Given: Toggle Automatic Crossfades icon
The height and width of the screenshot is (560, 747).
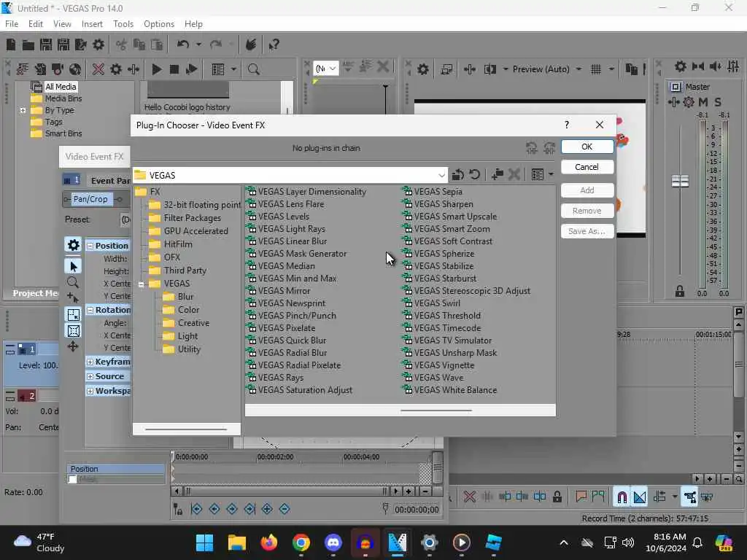Looking at the screenshot, I should click(640, 497).
